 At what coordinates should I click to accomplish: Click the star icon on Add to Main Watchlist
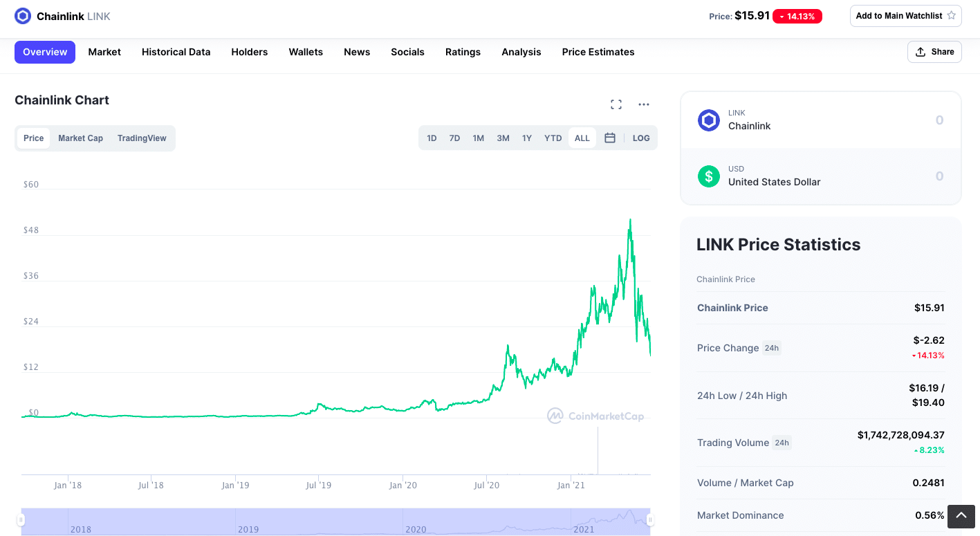(x=951, y=15)
